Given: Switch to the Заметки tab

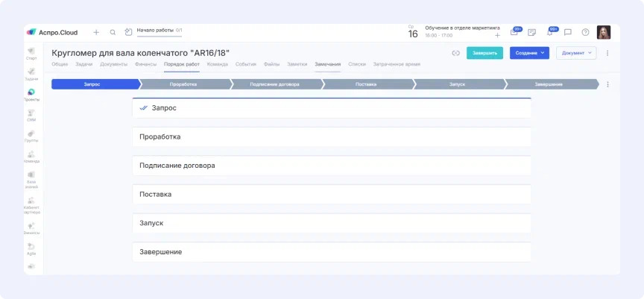Looking at the screenshot, I should [297, 64].
